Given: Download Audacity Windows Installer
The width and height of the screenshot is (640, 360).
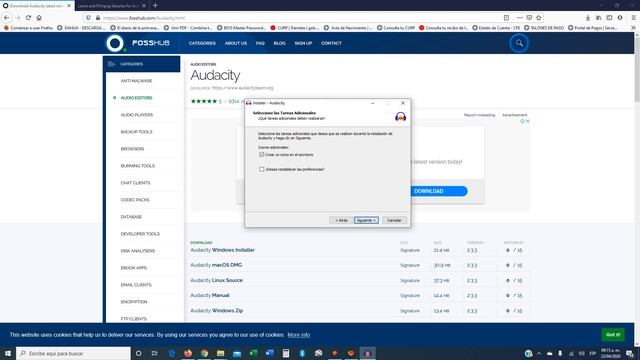Looking at the screenshot, I should pos(222,250).
